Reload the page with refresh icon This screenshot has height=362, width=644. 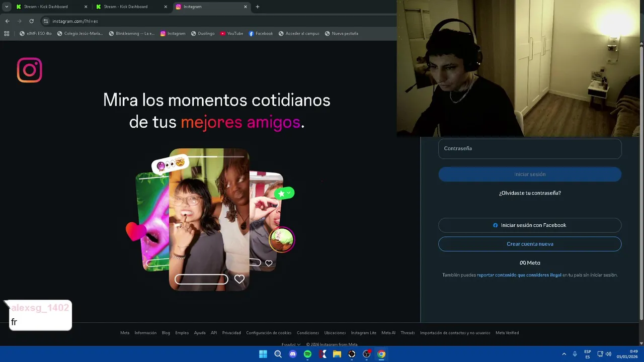[x=31, y=21]
